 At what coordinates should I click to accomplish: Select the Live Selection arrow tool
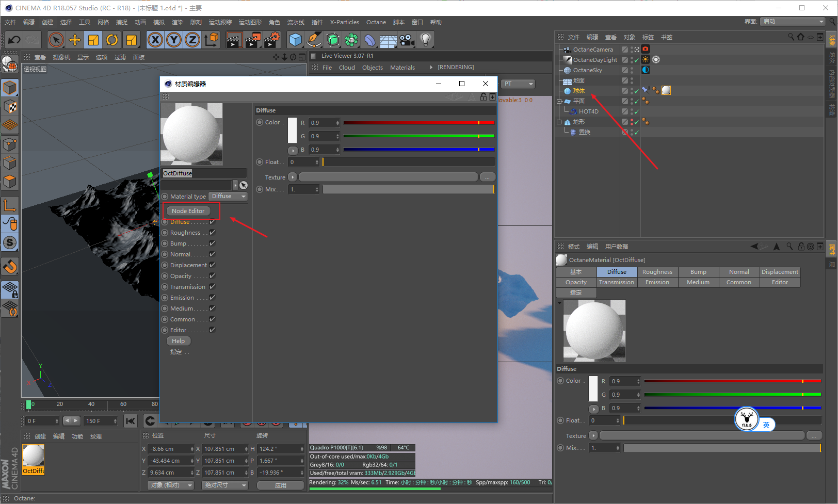click(56, 40)
